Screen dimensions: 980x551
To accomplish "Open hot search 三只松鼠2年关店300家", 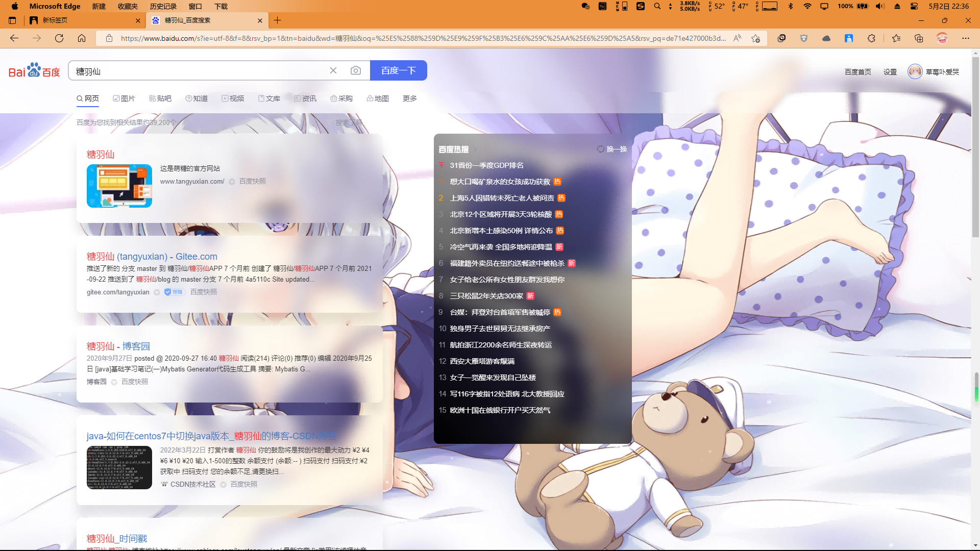I will 486,296.
